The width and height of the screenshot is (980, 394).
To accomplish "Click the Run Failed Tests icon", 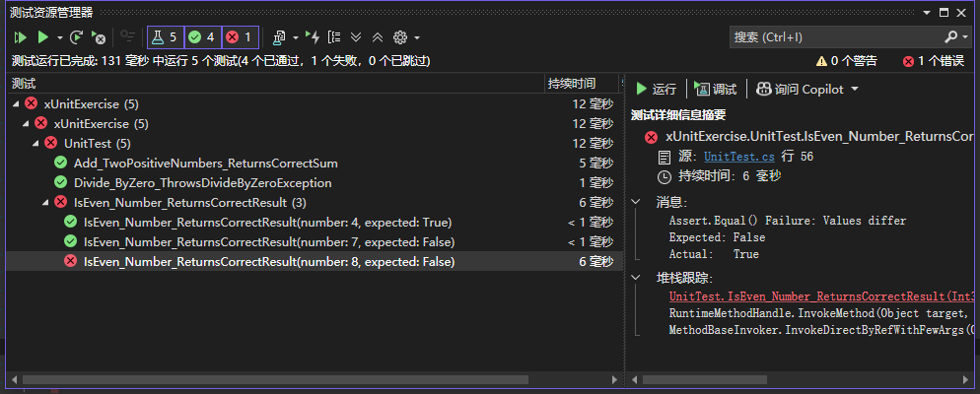I will [x=98, y=37].
